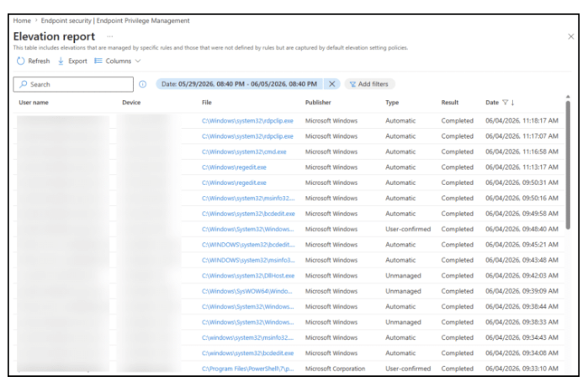588x392 pixels.
Task: Click the vertical scrollbar thumb
Action: 568,165
